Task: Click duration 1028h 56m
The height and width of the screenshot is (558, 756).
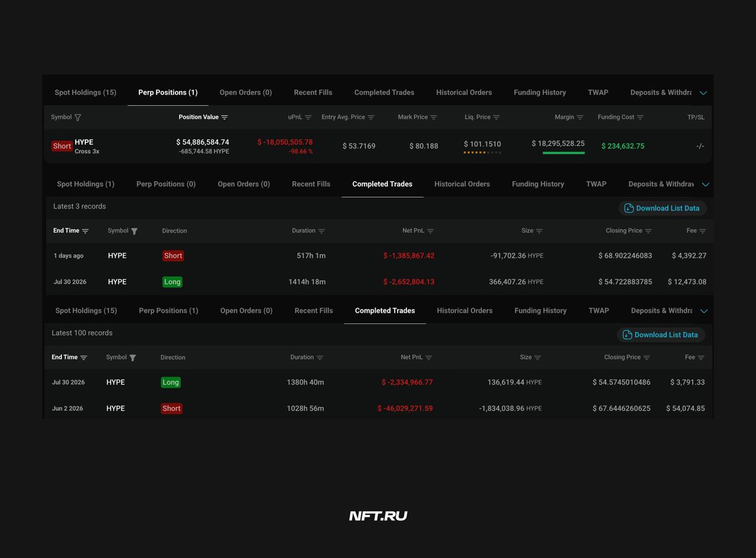Action: tap(305, 408)
